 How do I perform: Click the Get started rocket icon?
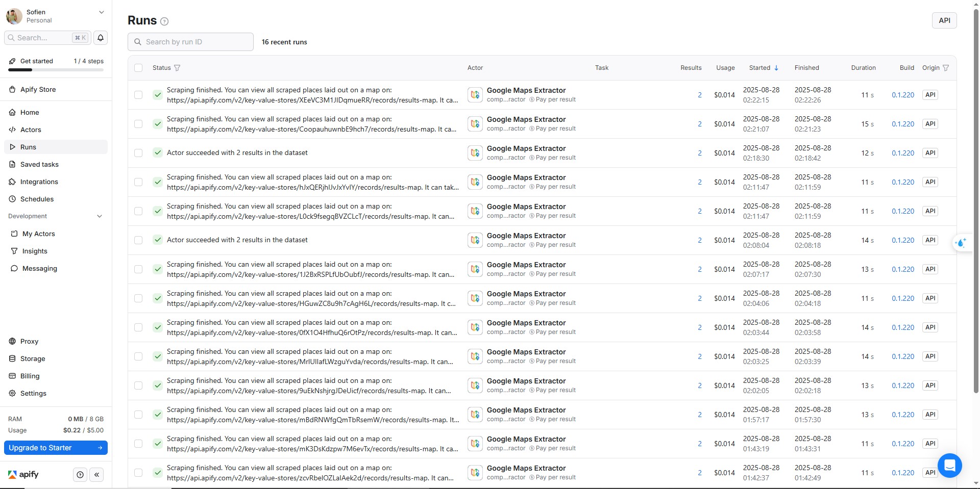[12, 61]
